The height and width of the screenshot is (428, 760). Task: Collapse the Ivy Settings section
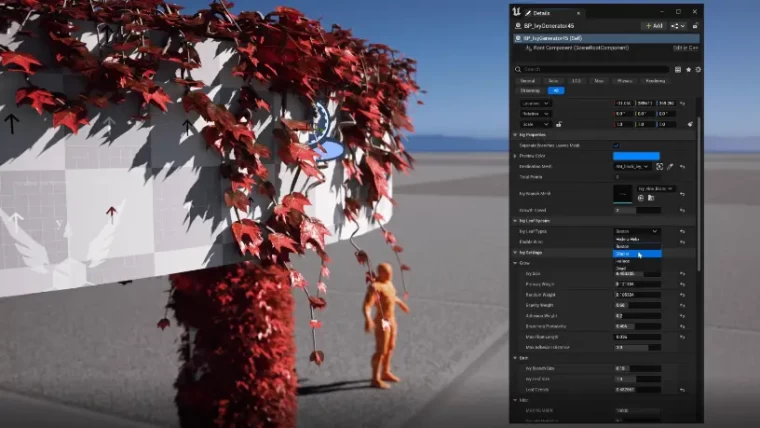pyautogui.click(x=515, y=253)
